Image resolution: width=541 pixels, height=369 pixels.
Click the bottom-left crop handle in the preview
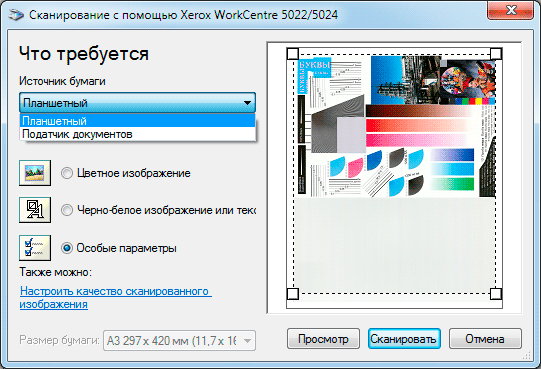pos(293,294)
